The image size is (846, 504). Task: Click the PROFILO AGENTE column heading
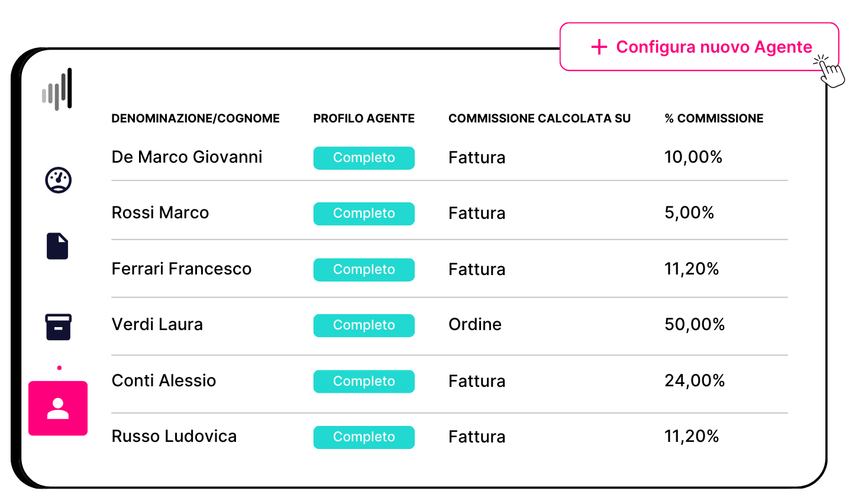363,118
